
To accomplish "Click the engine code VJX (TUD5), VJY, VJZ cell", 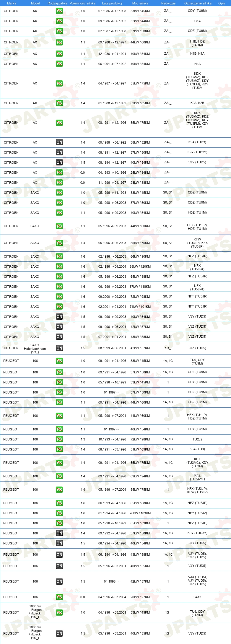I will pyautogui.click(x=197, y=580).
